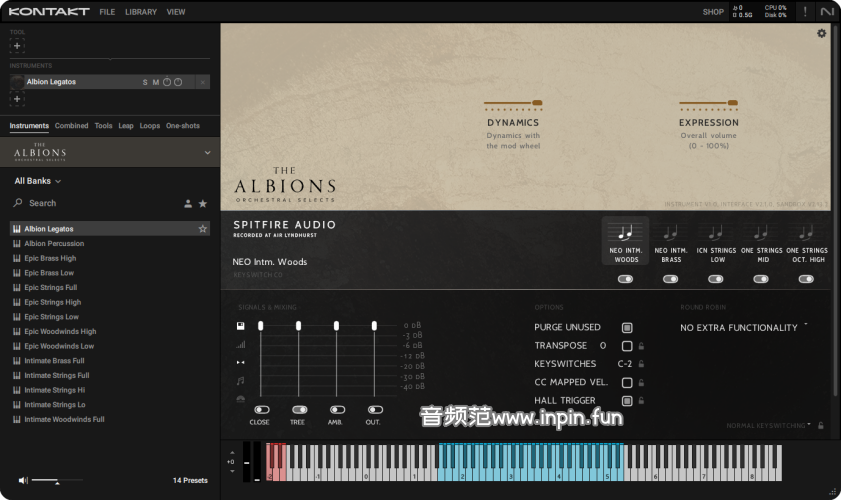Image resolution: width=841 pixels, height=500 pixels.
Task: Filter presets by user content icon
Action: point(188,203)
